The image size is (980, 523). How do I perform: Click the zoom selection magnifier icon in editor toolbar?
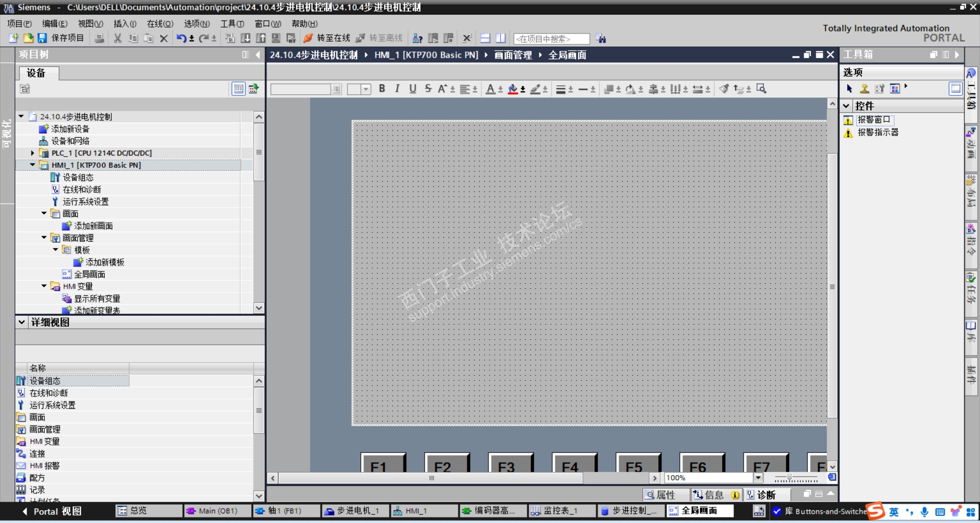[x=761, y=89]
